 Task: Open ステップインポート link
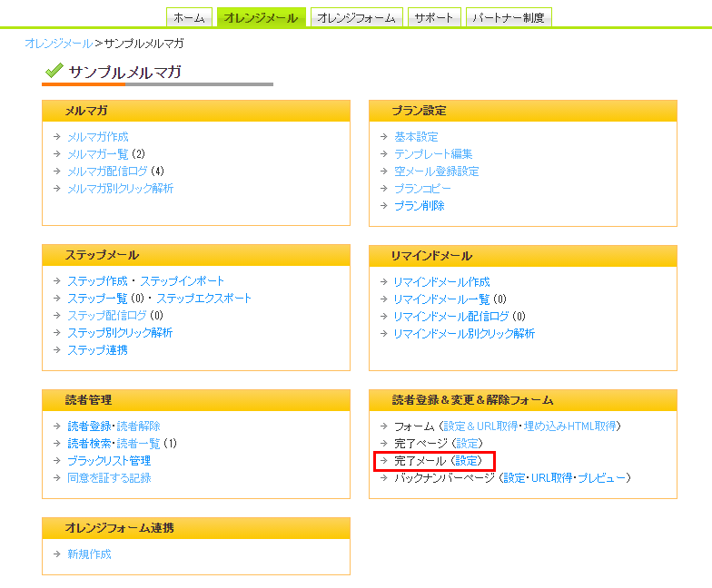coord(182,281)
